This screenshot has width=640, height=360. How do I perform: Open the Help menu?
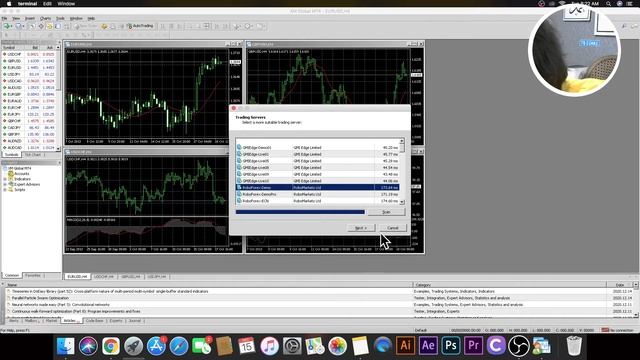click(x=91, y=18)
